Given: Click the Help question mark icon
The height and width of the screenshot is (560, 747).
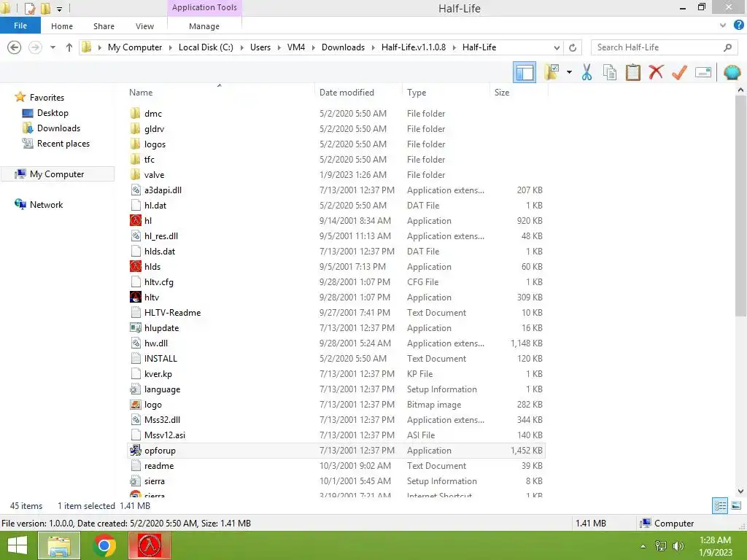Looking at the screenshot, I should [739, 26].
